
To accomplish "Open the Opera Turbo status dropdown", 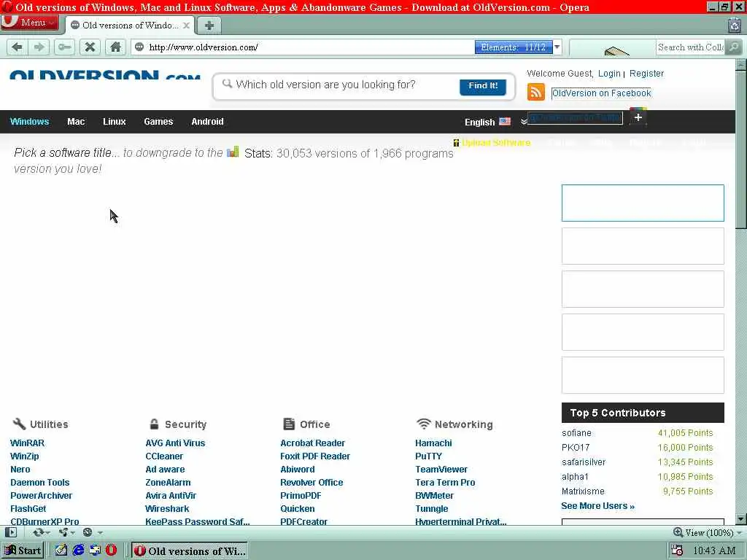I will [93, 532].
